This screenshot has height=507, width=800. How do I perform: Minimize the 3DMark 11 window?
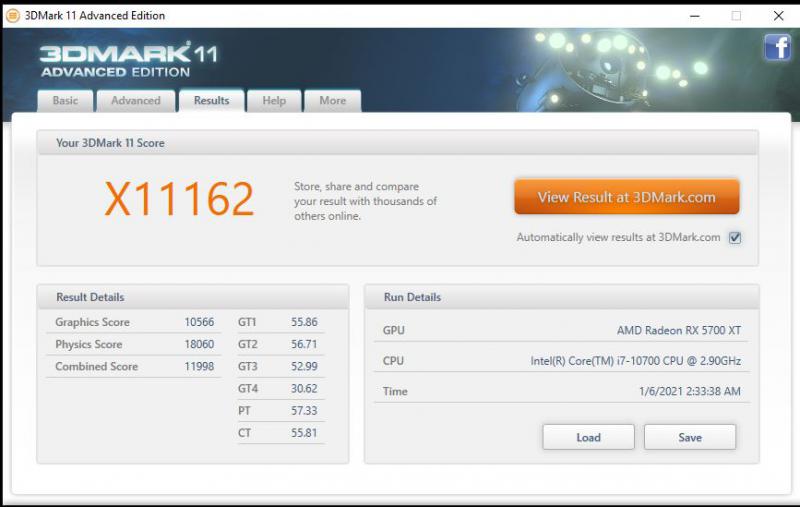(694, 16)
